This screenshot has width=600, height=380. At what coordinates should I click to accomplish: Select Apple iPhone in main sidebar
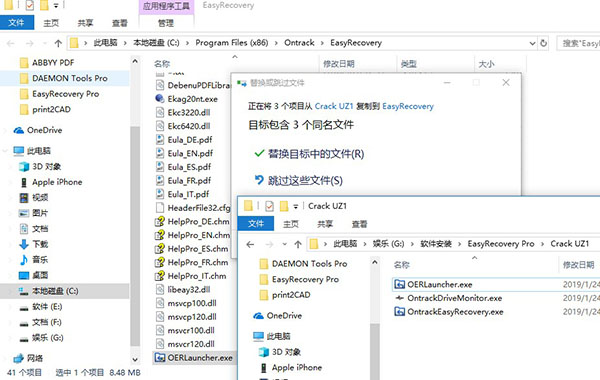tap(57, 182)
